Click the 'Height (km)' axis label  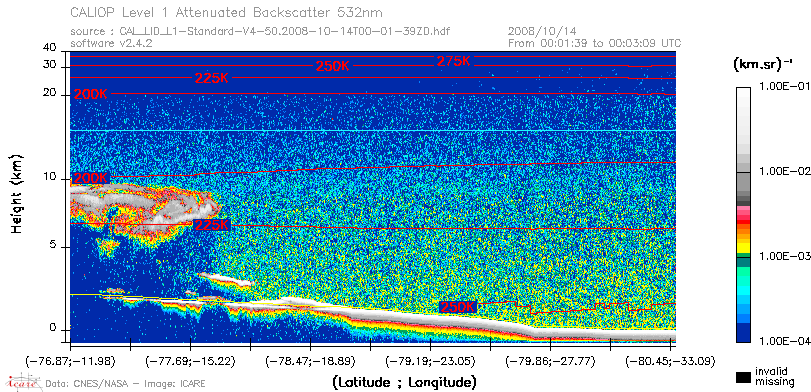[18, 193]
